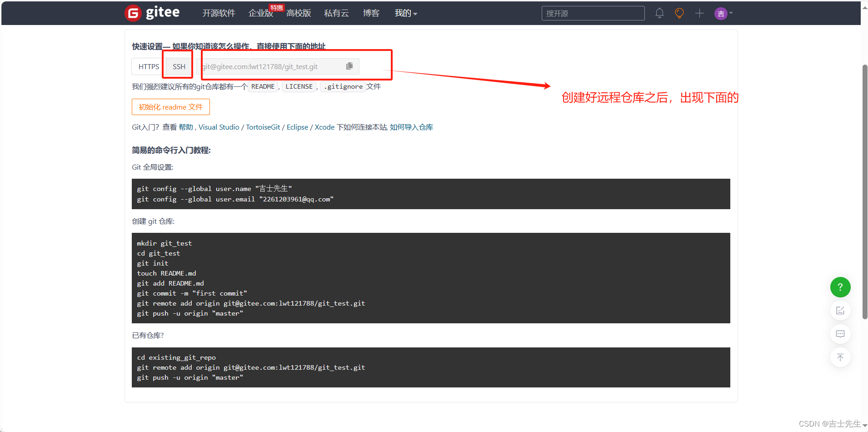Image resolution: width=868 pixels, height=432 pixels.
Task: Open the Xcode link
Action: (x=324, y=127)
